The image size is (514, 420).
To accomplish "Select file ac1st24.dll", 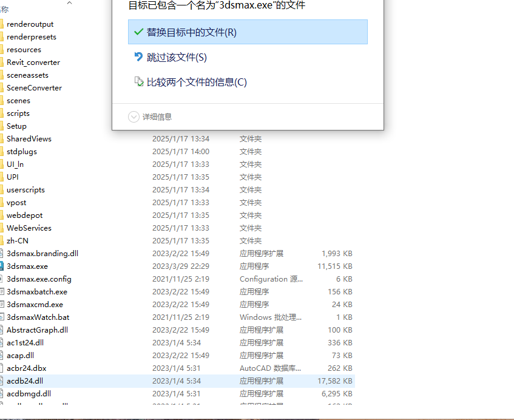I will [25, 343].
